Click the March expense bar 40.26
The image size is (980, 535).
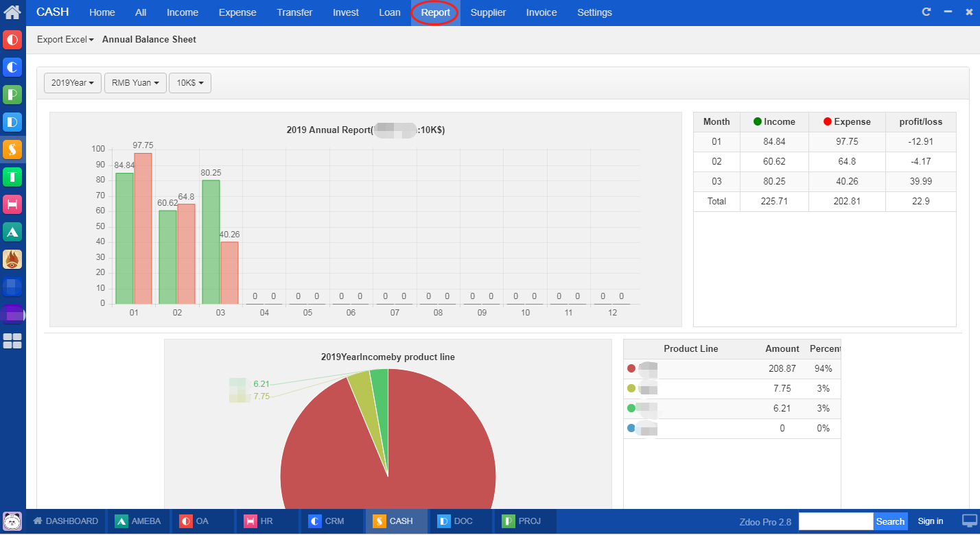[229, 273]
